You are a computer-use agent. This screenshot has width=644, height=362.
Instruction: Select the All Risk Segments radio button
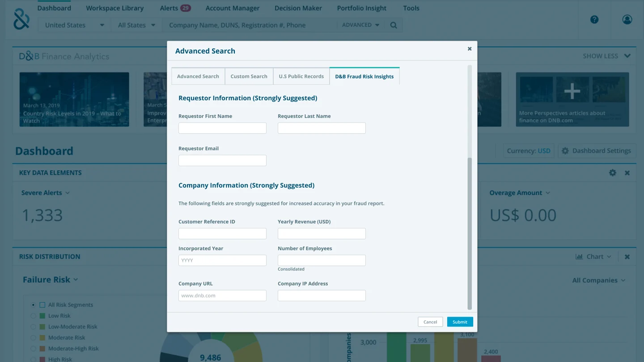[x=34, y=305]
